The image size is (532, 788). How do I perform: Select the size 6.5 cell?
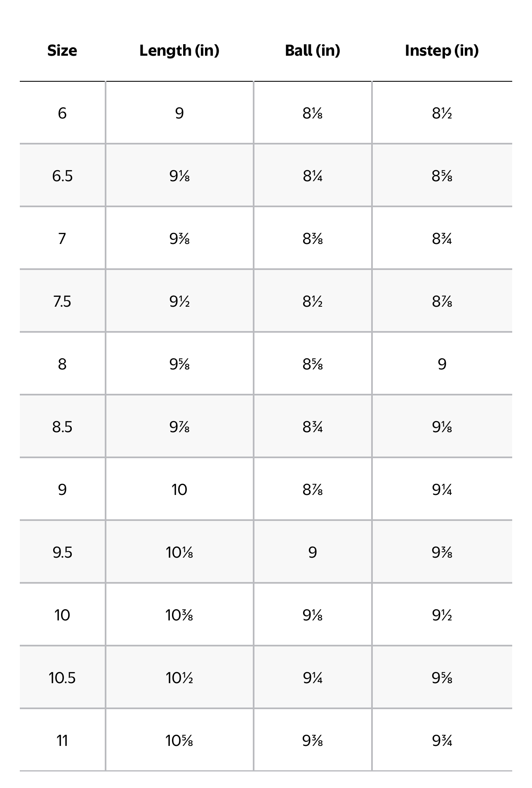click(62, 176)
